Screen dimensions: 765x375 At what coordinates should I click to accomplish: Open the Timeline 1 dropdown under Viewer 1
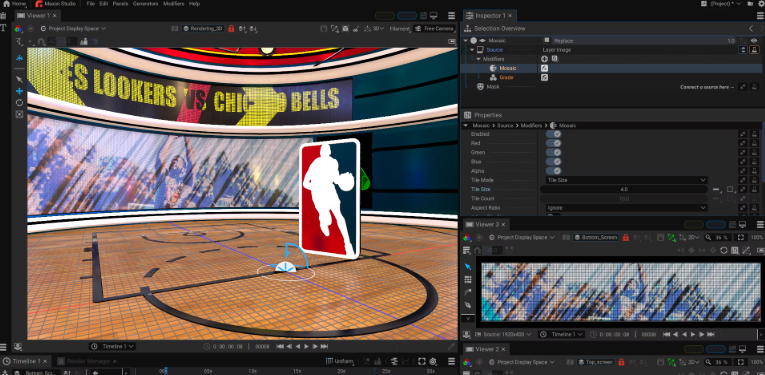pyautogui.click(x=112, y=346)
